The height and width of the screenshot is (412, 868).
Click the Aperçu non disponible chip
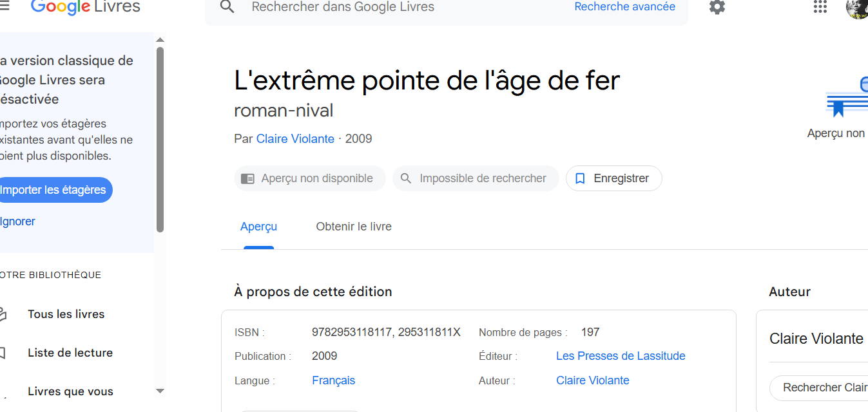(309, 178)
